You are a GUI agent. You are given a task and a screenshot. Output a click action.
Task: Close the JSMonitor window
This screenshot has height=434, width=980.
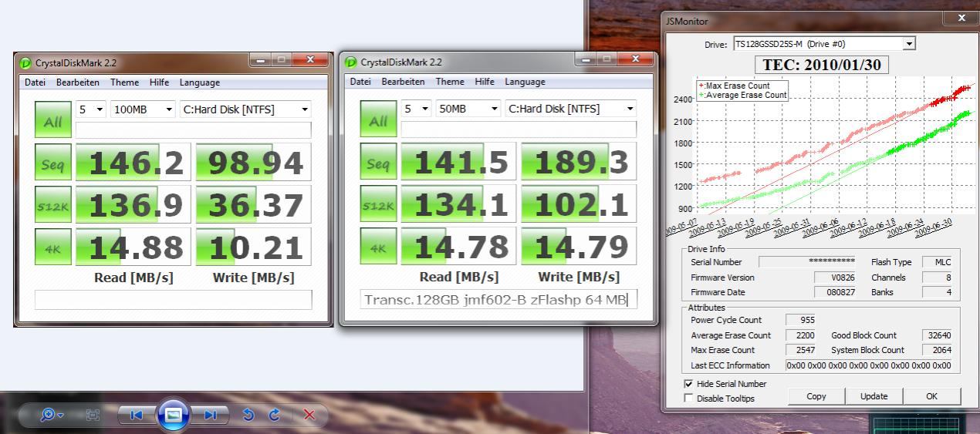point(961,18)
